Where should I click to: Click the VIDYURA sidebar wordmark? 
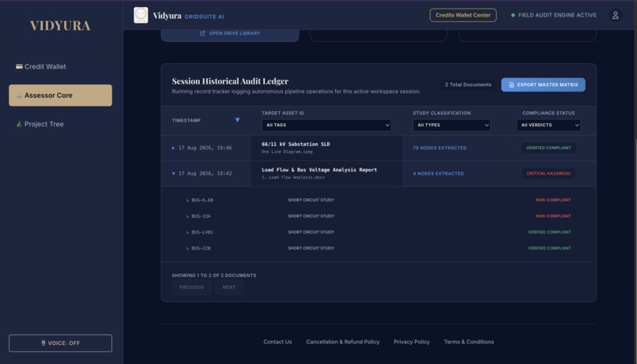click(60, 25)
